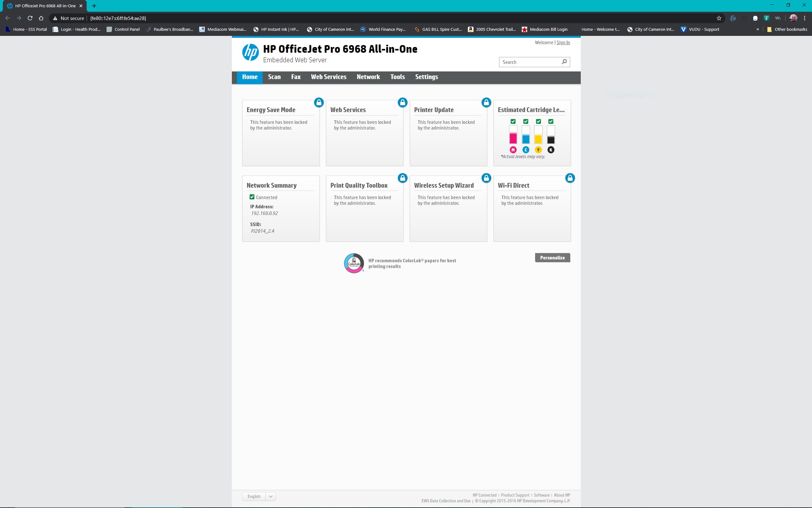The width and height of the screenshot is (812, 508).
Task: Click the black ink level bar
Action: tap(551, 135)
